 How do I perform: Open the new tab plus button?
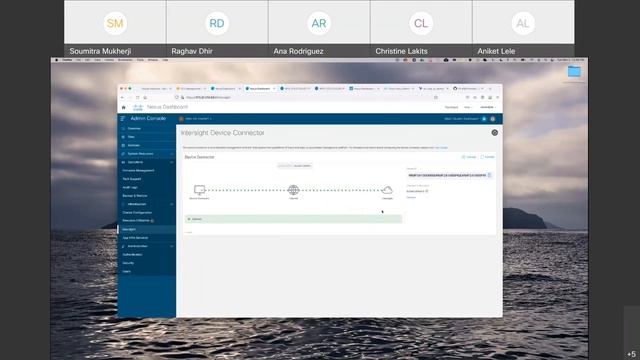pyautogui.click(x=490, y=89)
